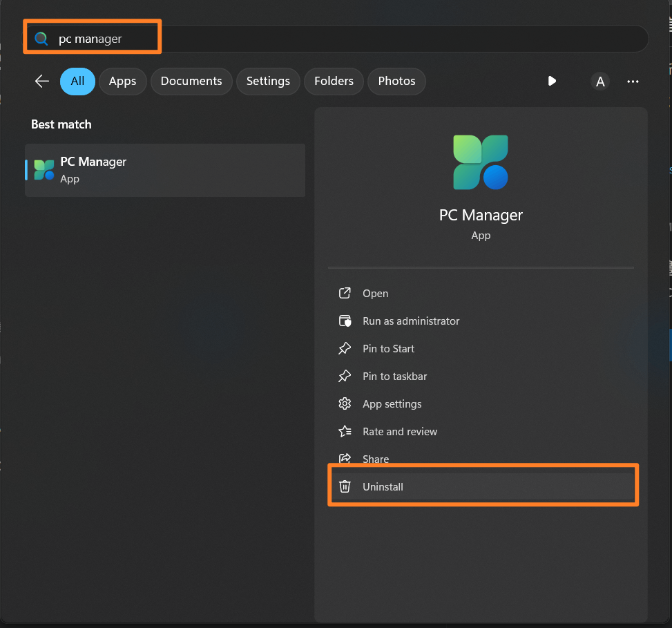Filter results by Photos

pyautogui.click(x=396, y=81)
